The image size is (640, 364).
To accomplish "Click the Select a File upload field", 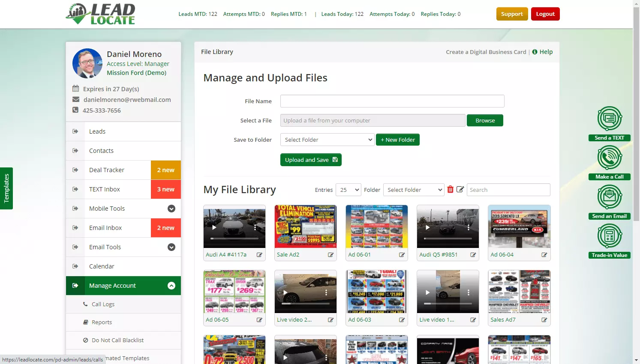I will (x=373, y=120).
